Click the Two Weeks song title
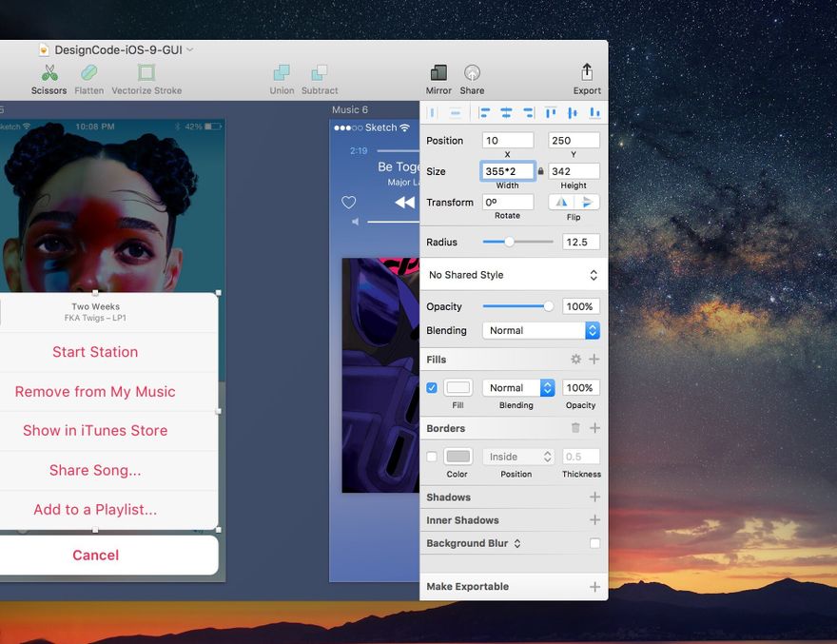Viewport: 837px width, 644px height. (x=95, y=306)
